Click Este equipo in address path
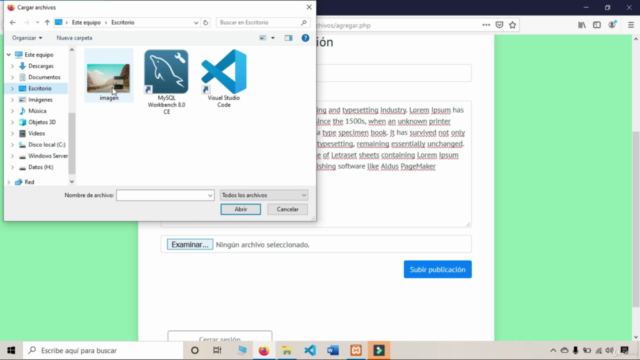This screenshot has height=360, width=640. click(x=86, y=22)
